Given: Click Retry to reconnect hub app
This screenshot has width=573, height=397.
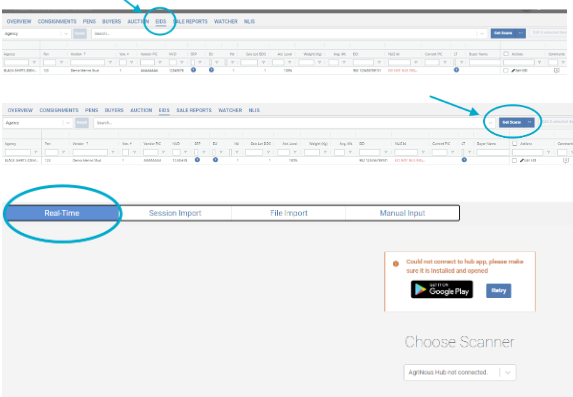Looking at the screenshot, I should 498,291.
